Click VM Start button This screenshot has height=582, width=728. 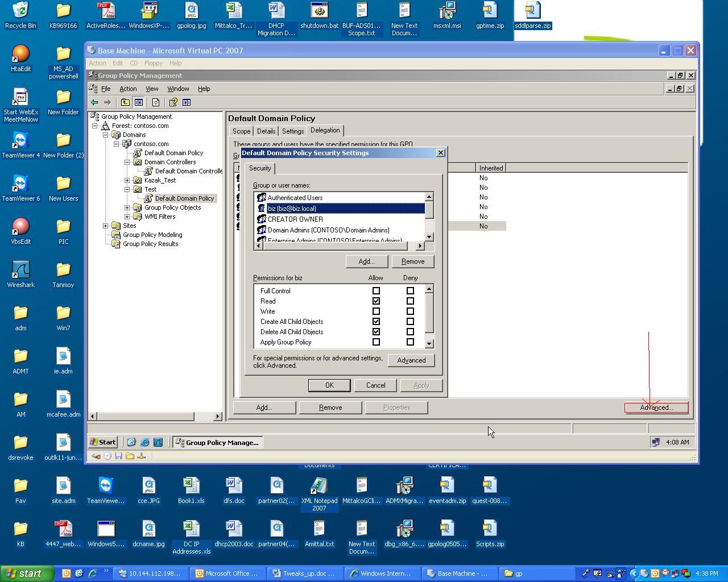tap(103, 442)
